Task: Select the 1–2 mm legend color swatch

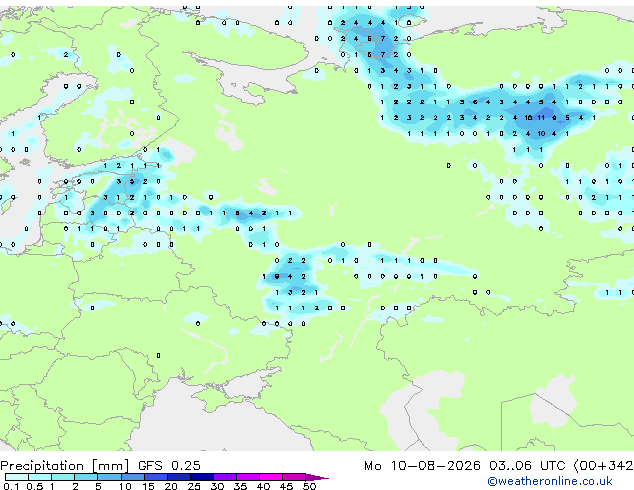Action: (x=63, y=477)
